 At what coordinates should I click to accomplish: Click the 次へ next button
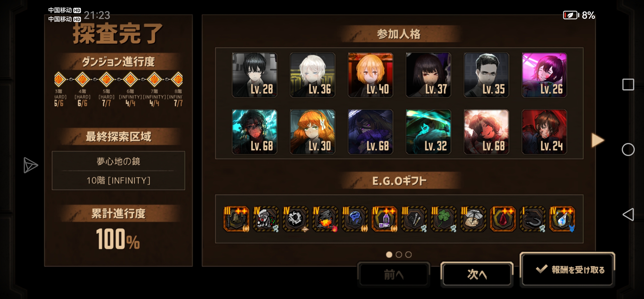(477, 274)
